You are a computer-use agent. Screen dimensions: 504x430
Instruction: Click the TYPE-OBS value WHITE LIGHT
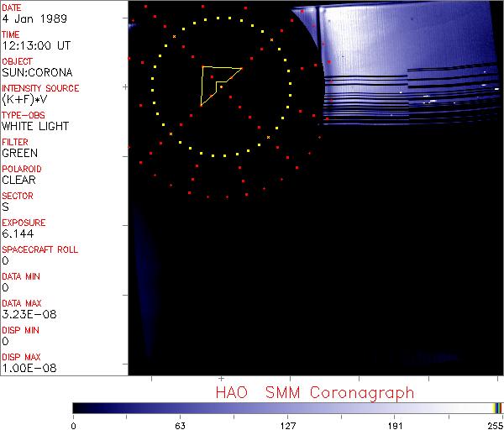tap(34, 126)
